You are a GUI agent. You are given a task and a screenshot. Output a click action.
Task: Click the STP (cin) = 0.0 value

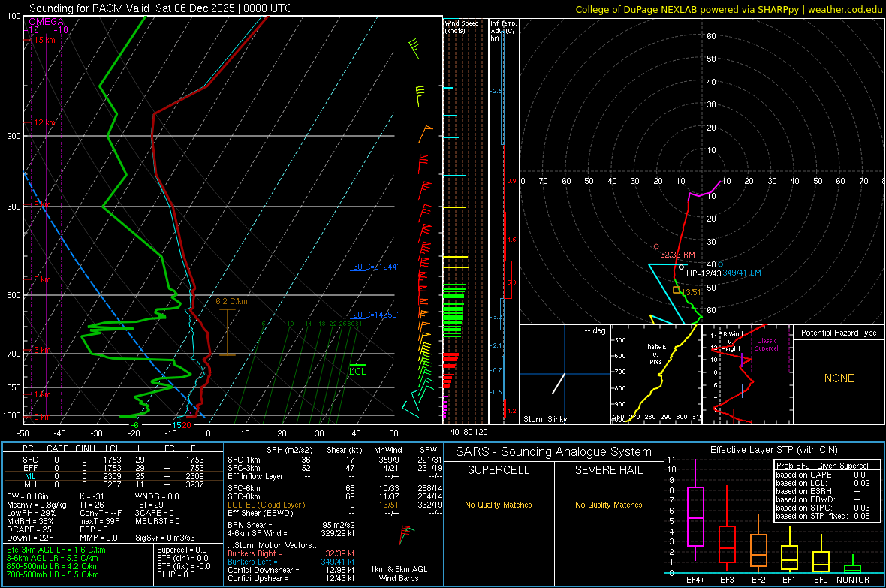(182, 558)
